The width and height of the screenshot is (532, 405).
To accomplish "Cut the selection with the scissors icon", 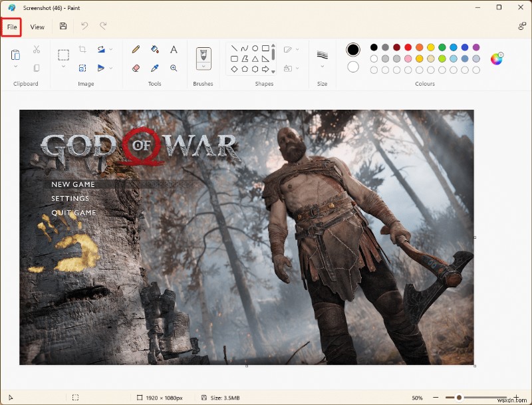I will pyautogui.click(x=36, y=49).
